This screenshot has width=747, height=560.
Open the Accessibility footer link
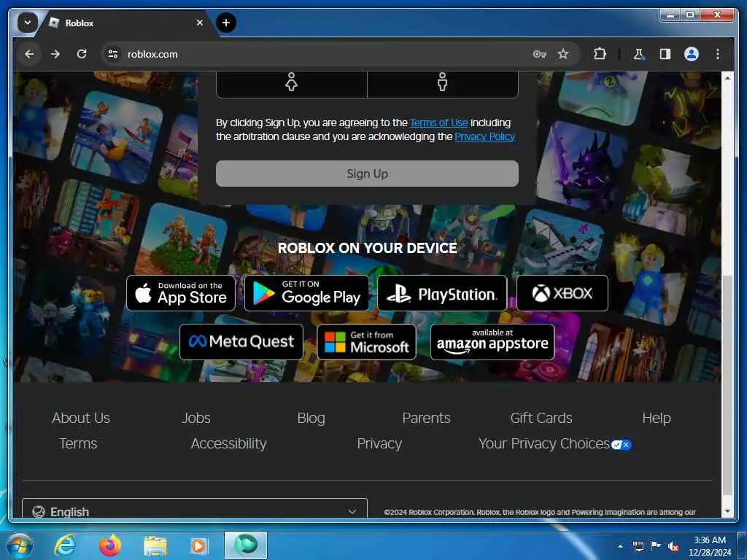point(228,443)
